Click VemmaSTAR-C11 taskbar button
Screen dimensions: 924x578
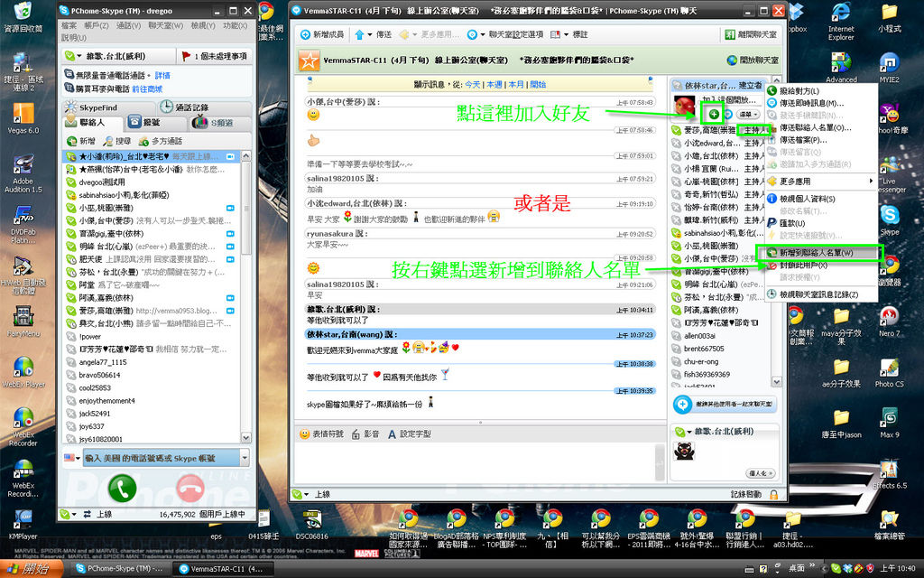coord(222,569)
